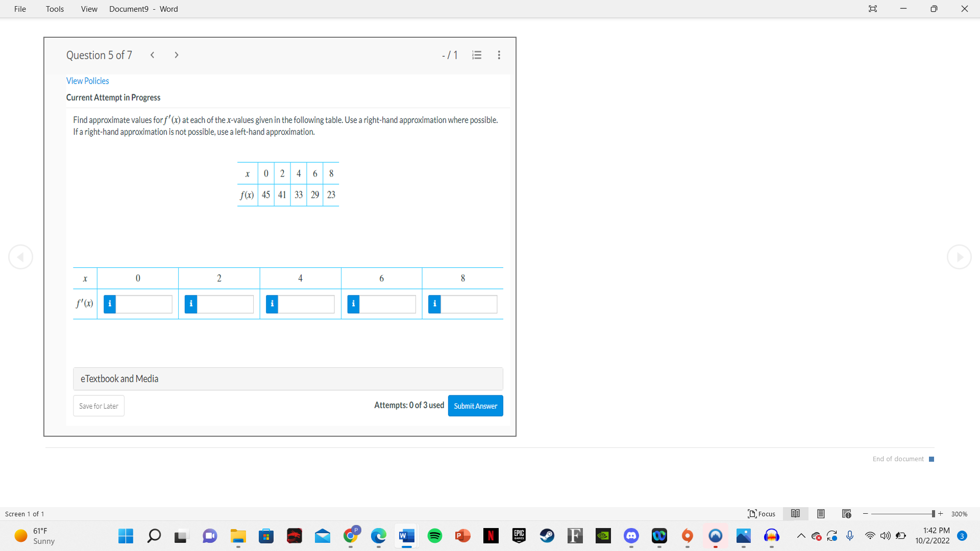Screen dimensions: 980x551
Task: Enable Focus mode from the status bar
Action: tap(761, 514)
